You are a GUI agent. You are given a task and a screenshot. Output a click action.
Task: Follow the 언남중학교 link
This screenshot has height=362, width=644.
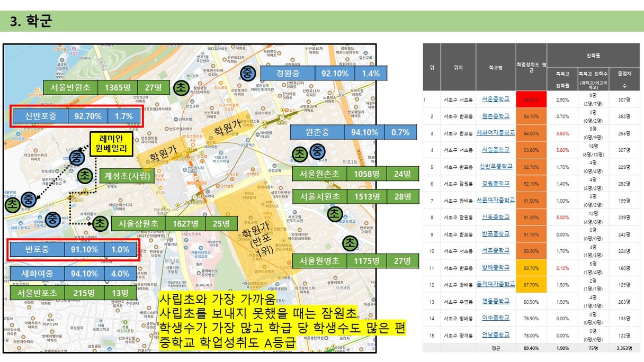coord(496,334)
